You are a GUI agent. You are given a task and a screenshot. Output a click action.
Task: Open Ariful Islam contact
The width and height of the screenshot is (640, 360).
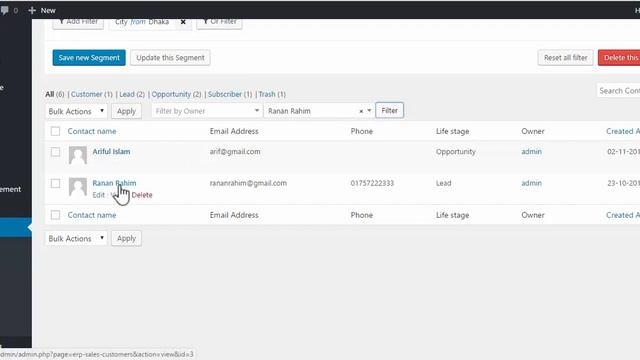111,151
